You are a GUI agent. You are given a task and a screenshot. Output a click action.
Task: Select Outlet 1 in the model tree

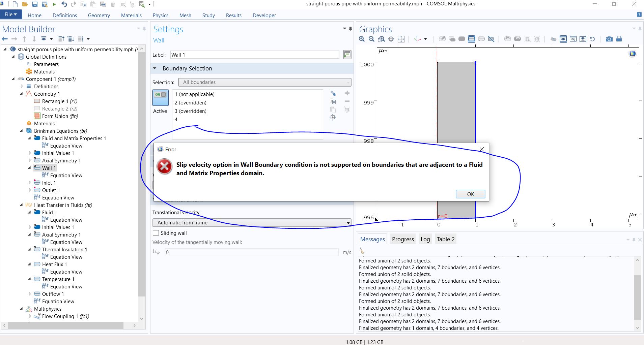point(51,190)
